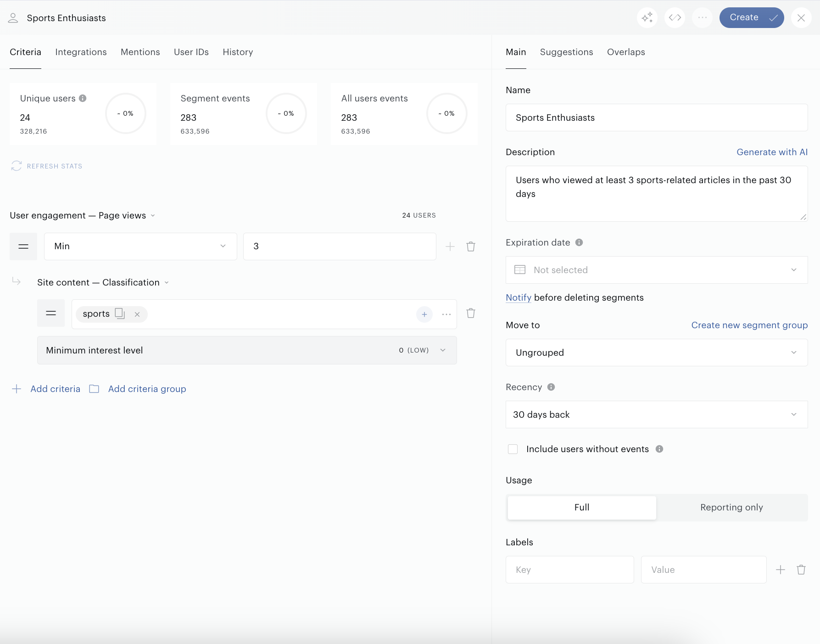Click calendar icon in Expiration date field
Viewport: 820px width, 644px height.
click(520, 270)
